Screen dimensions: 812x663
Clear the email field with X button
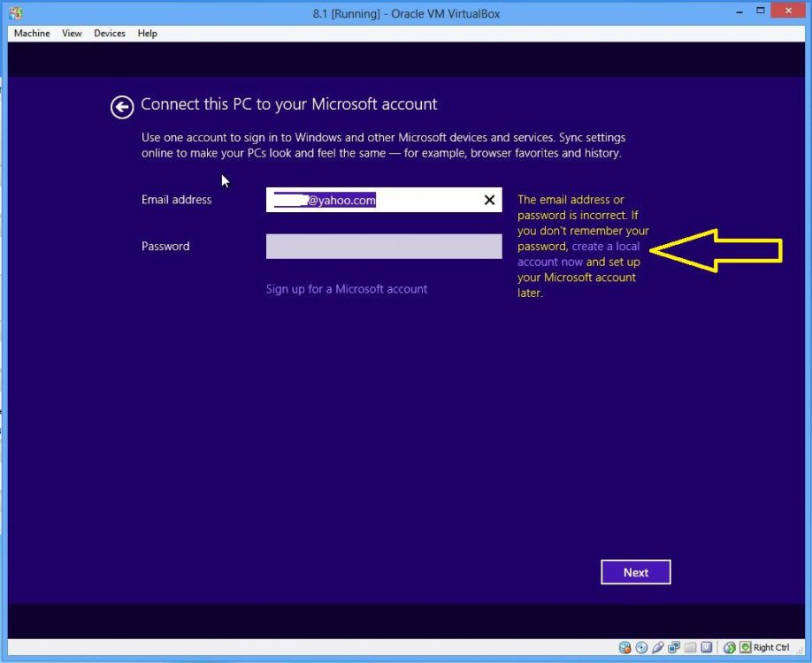tap(489, 201)
